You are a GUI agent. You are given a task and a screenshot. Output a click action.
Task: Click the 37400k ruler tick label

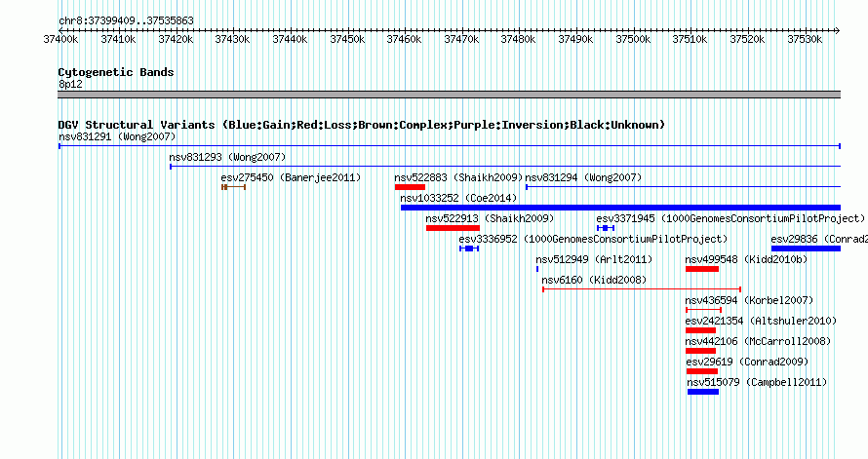60,39
